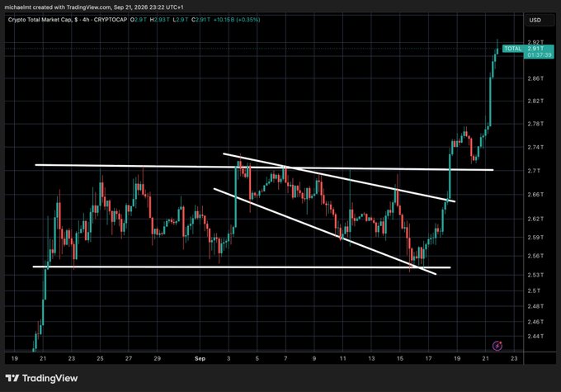Viewport: 561px width, 392px height.
Task: Click the 2.78 T price axis label
Action: [x=535, y=124]
